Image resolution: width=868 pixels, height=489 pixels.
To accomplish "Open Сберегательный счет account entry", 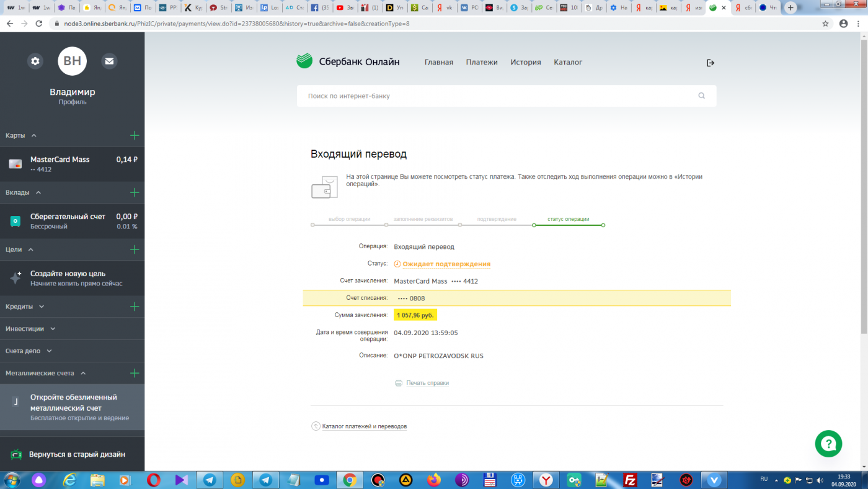I will (x=72, y=221).
